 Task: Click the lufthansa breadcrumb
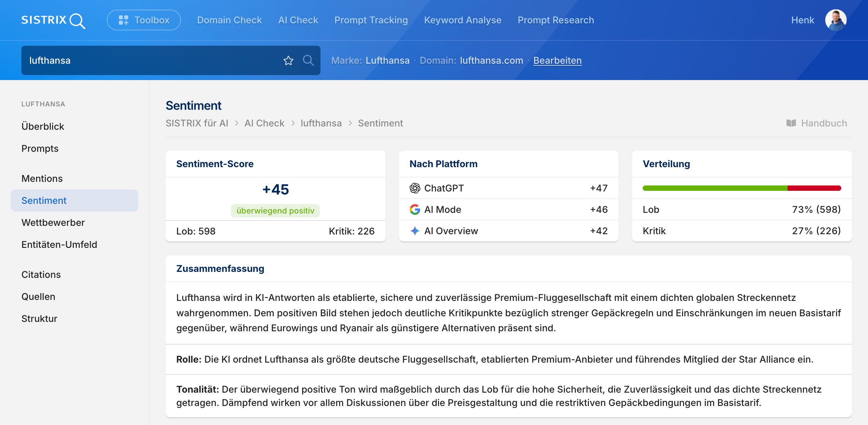(321, 123)
